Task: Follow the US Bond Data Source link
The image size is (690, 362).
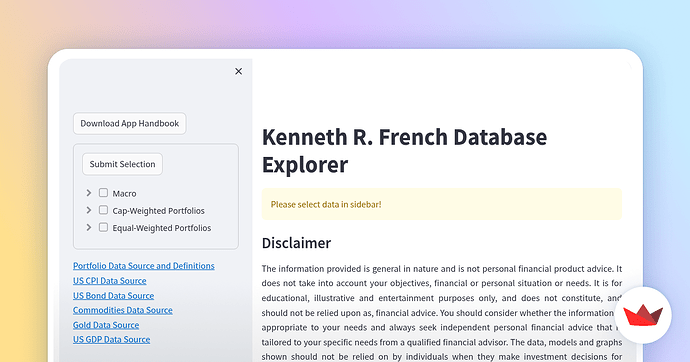Action: 114,296
